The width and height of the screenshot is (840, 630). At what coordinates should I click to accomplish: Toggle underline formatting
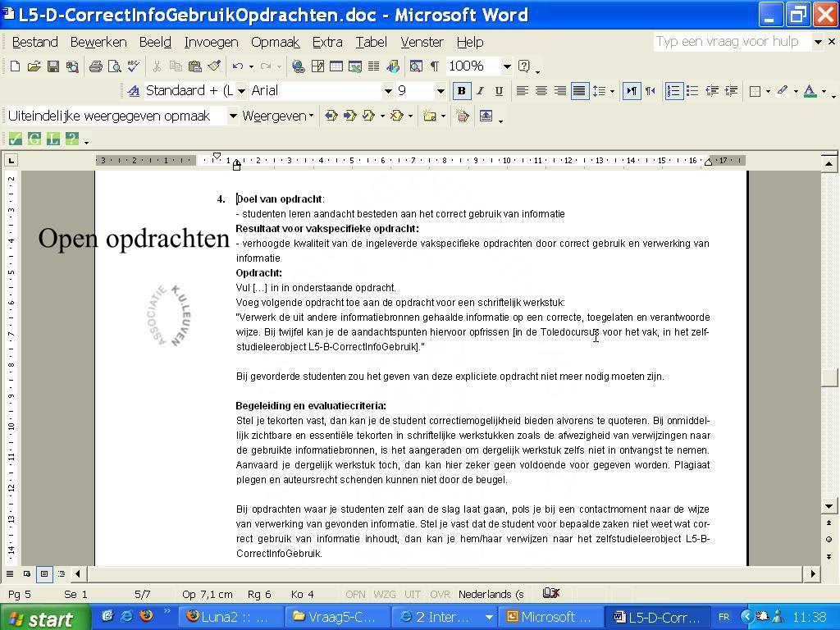tap(499, 91)
